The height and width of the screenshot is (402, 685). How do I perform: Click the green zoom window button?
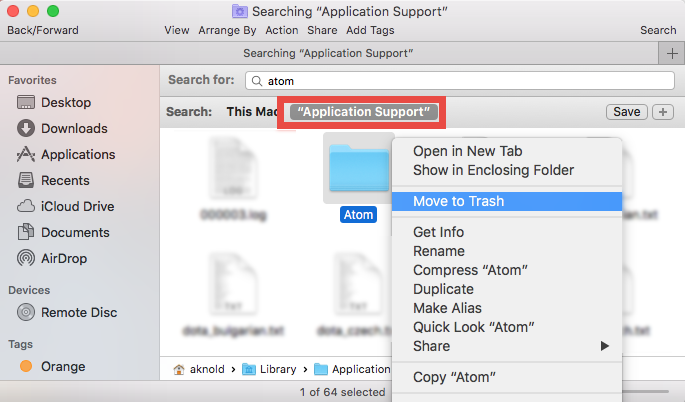[53, 11]
